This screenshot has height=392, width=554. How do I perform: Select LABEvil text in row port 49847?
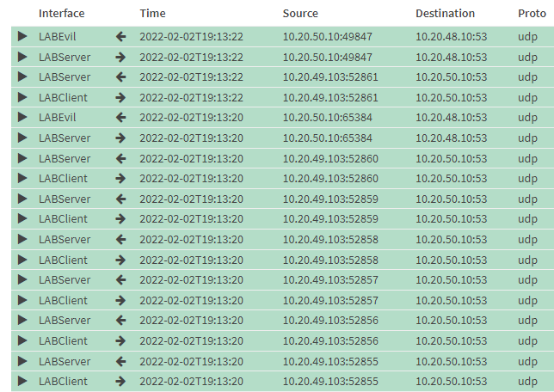(x=58, y=36)
